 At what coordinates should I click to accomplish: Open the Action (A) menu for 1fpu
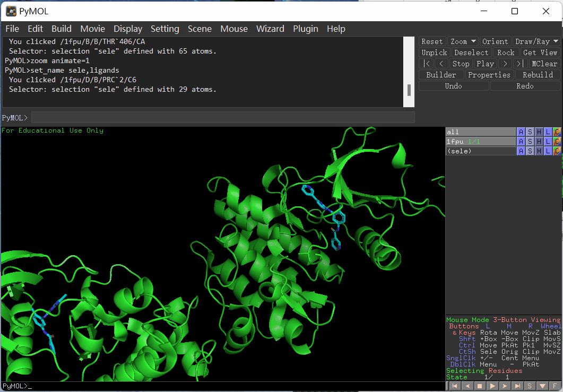521,142
